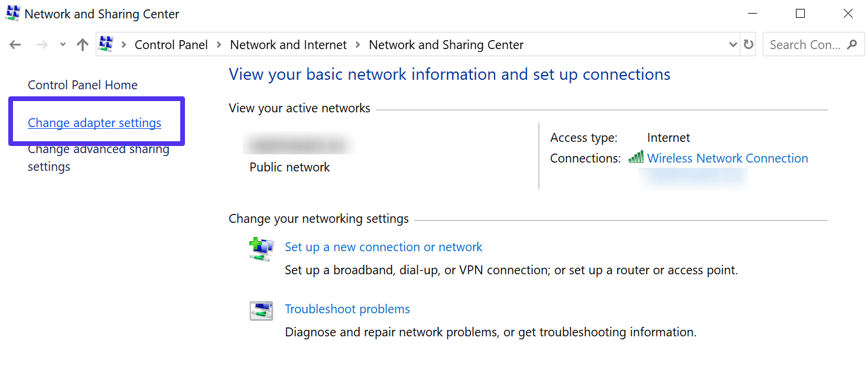Click the Control Panel icon in the address bar
The width and height of the screenshot is (868, 370).
105,44
